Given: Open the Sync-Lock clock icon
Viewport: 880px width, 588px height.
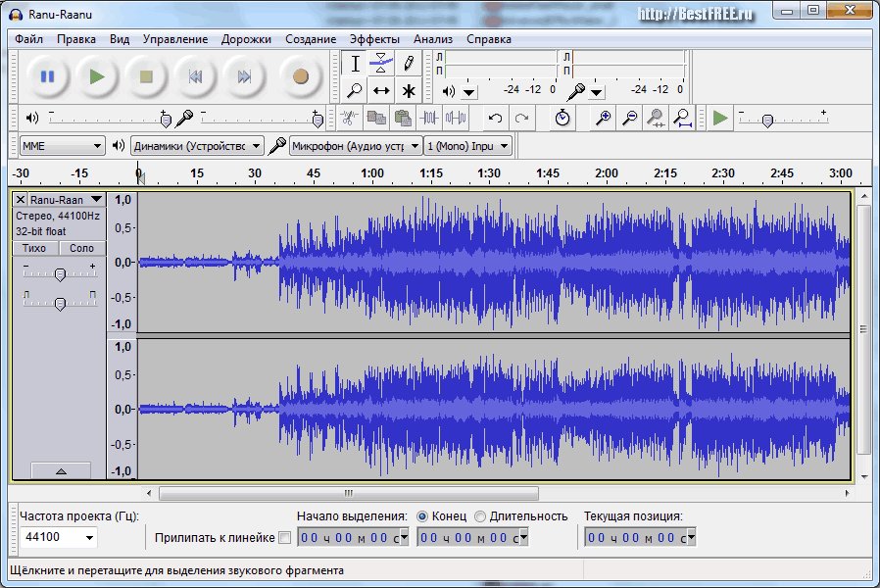Looking at the screenshot, I should [562, 118].
